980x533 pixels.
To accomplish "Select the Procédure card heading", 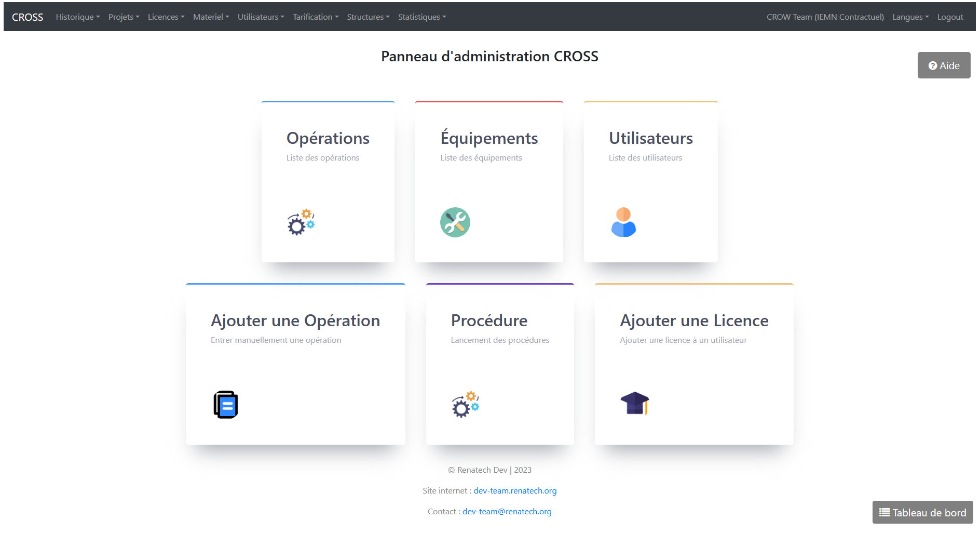I will tap(489, 321).
